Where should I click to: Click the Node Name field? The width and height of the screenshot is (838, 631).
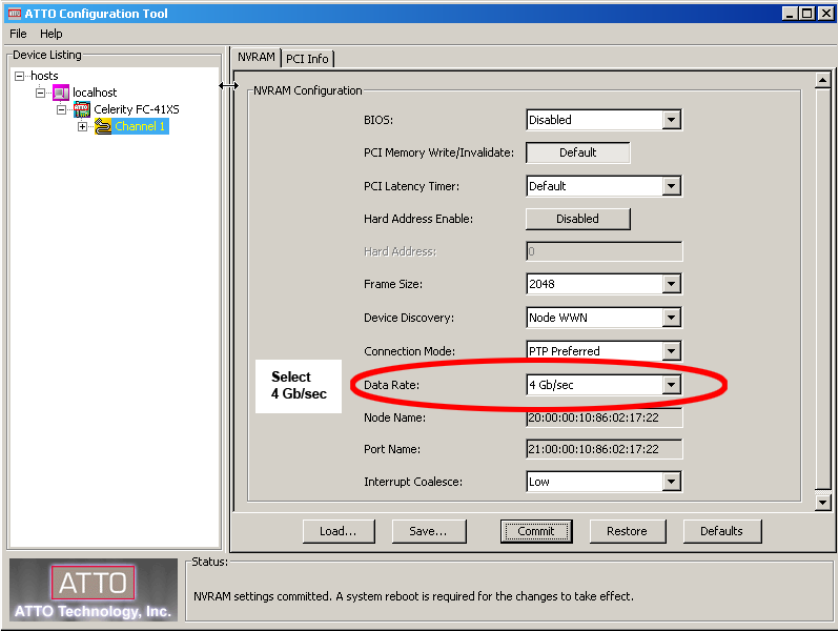coord(604,417)
